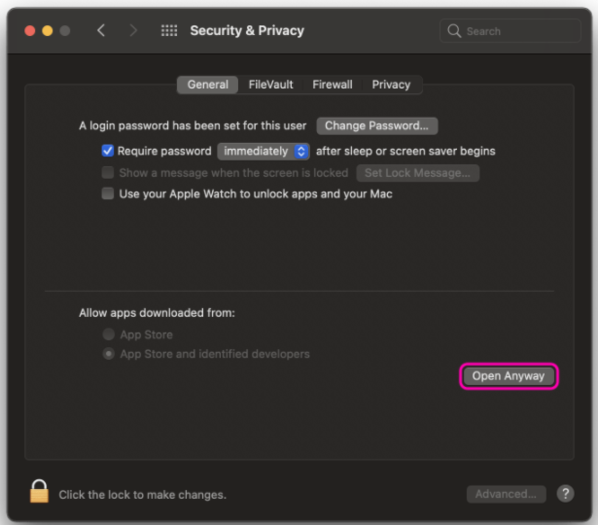Show all preferences grid icon
The height and width of the screenshot is (525, 598).
click(169, 31)
